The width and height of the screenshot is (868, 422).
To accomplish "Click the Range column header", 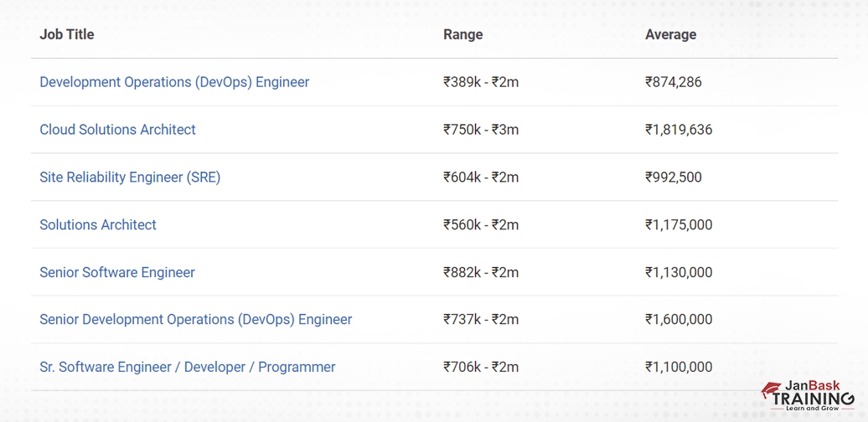I will (x=462, y=34).
